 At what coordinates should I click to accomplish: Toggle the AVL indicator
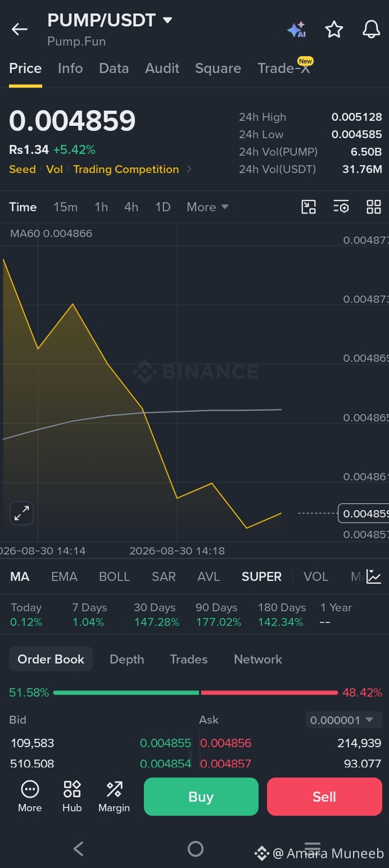[x=209, y=576]
